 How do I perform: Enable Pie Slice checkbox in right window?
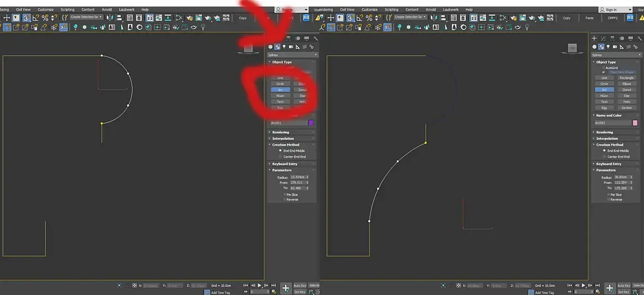click(609, 194)
